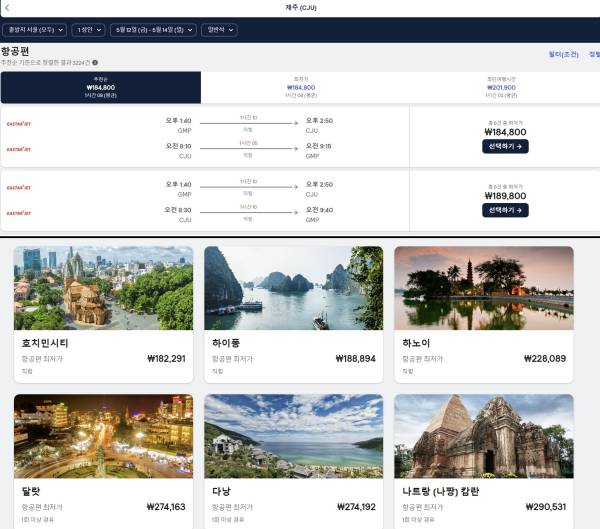600x529 pixels.
Task: Click Eastar Jet logo of 오전 8:10 return flight
Action: coord(19,149)
